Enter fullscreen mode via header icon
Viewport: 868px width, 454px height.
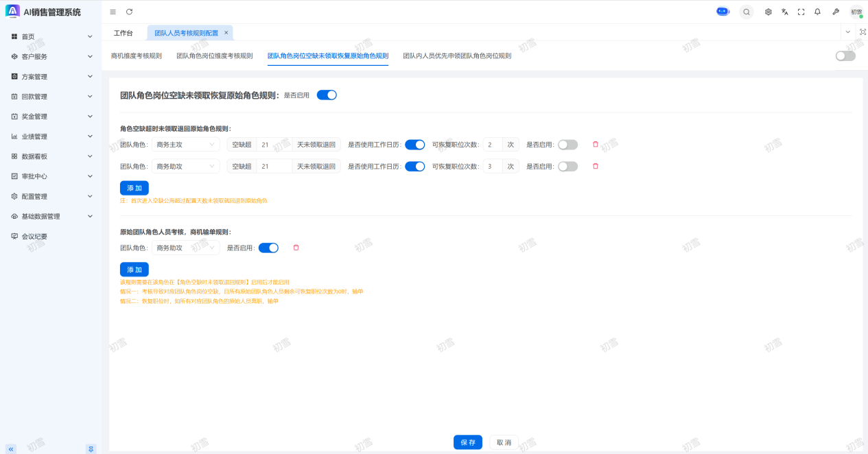click(x=801, y=12)
